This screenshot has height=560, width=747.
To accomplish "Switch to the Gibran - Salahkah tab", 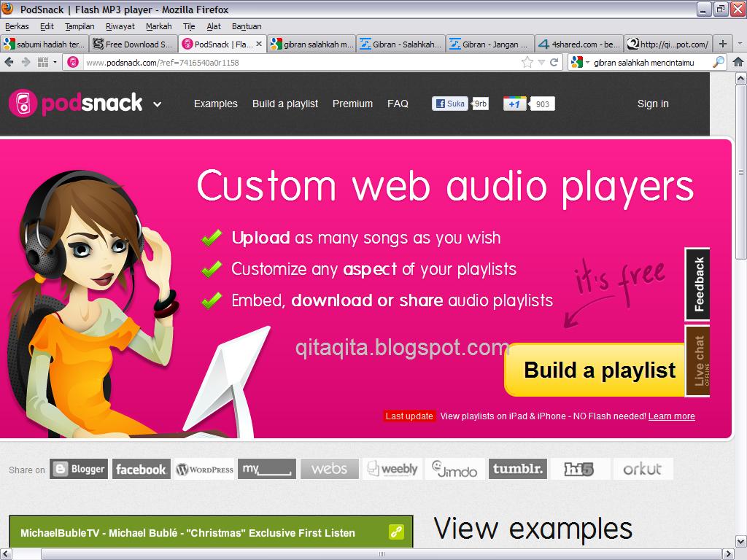I will pos(400,44).
